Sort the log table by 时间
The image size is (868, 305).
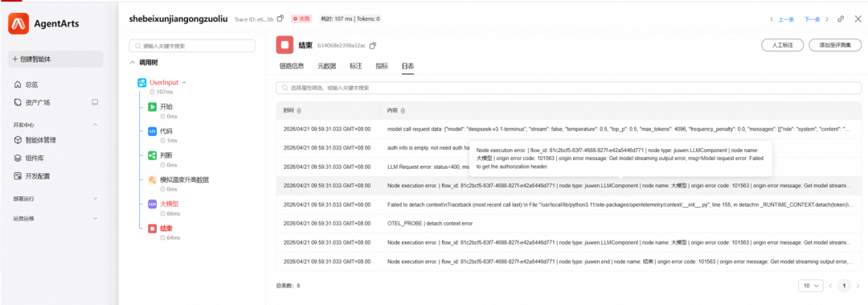click(x=300, y=111)
